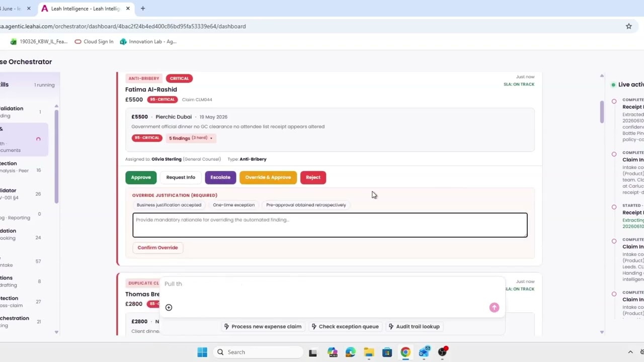Click the 'Pierchic Dubai' merchant text

click(x=174, y=117)
